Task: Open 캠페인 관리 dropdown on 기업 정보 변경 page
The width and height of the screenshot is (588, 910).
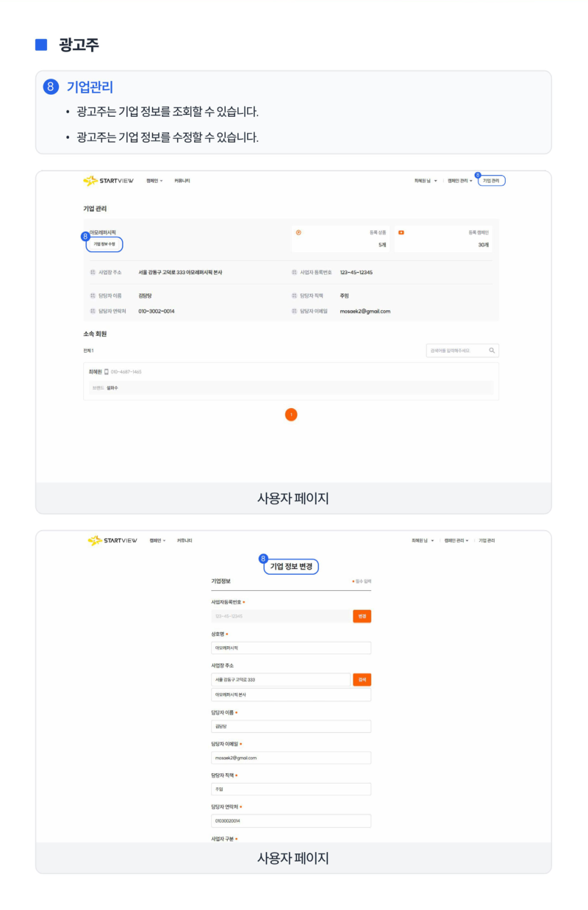Action: (456, 540)
